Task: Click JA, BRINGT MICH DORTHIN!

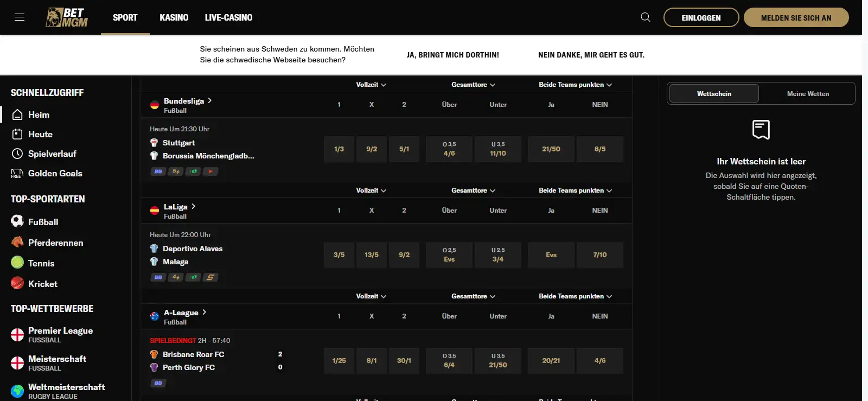Action: click(453, 55)
